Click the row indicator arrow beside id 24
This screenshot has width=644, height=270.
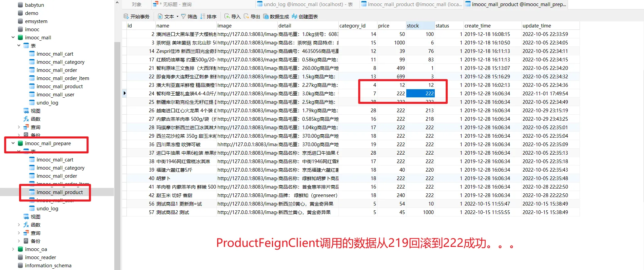point(124,93)
